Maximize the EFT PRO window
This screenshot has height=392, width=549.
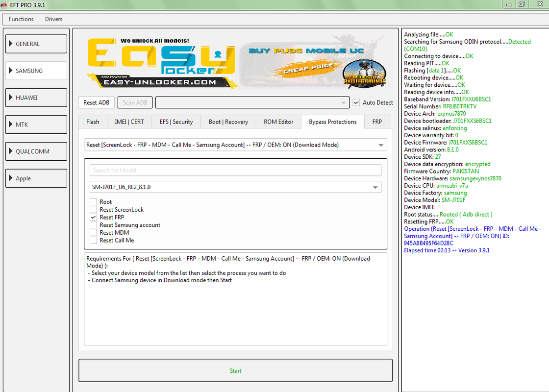(522, 4)
